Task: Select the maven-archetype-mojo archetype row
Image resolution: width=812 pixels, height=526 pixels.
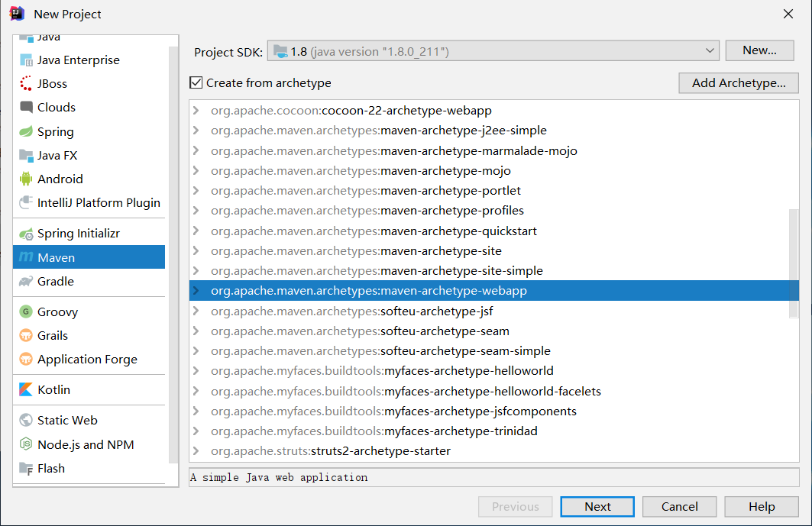Action: [x=493, y=171]
